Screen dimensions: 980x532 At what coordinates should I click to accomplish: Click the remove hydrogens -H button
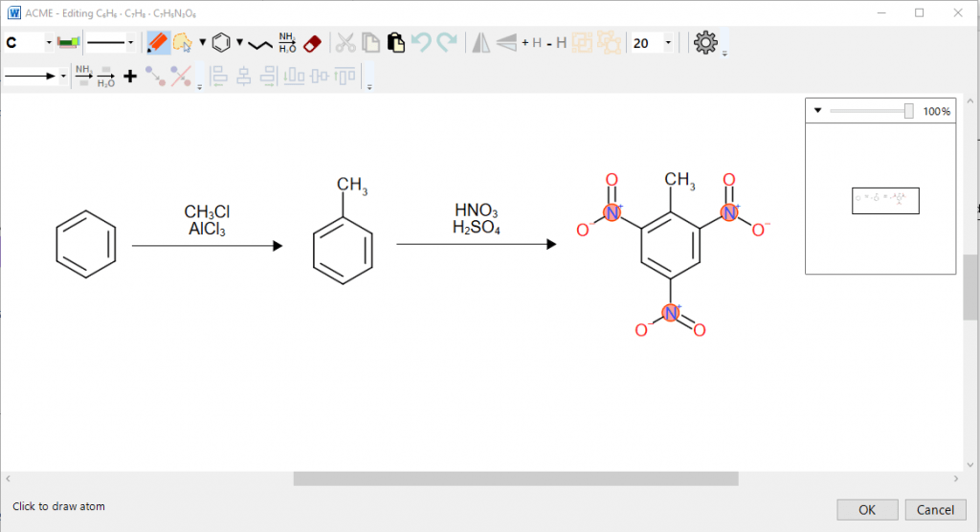point(557,43)
